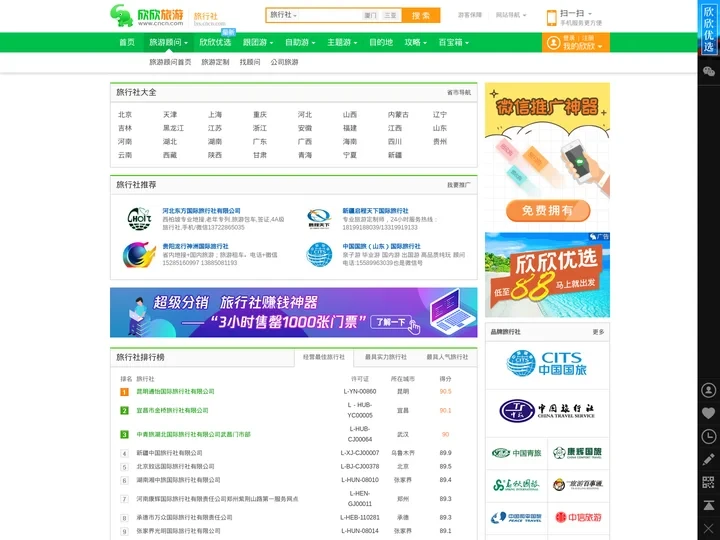
Task: Open 旅游百事通 brand logo
Action: click(x=578, y=484)
